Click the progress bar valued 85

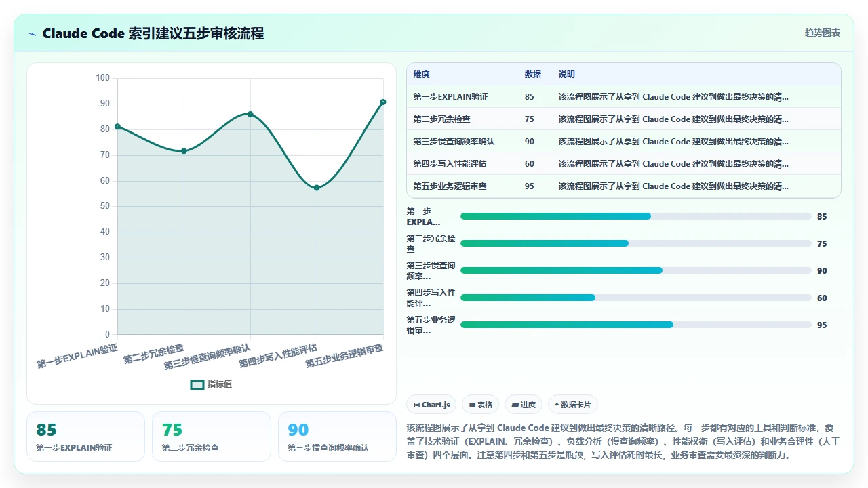pyautogui.click(x=636, y=216)
